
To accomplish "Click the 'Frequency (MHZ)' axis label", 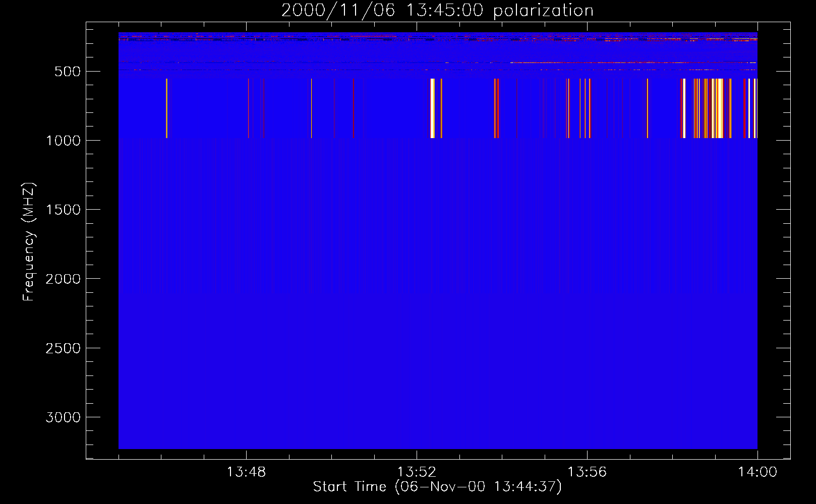I will 29,242.
